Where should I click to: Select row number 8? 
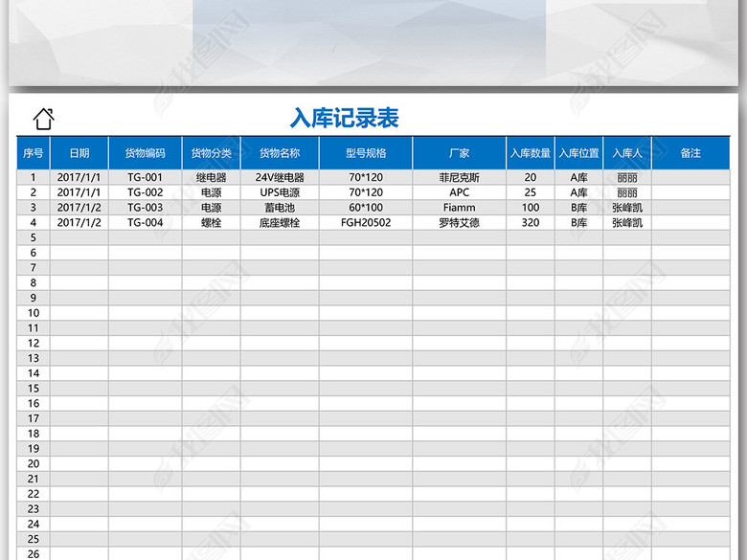(34, 282)
